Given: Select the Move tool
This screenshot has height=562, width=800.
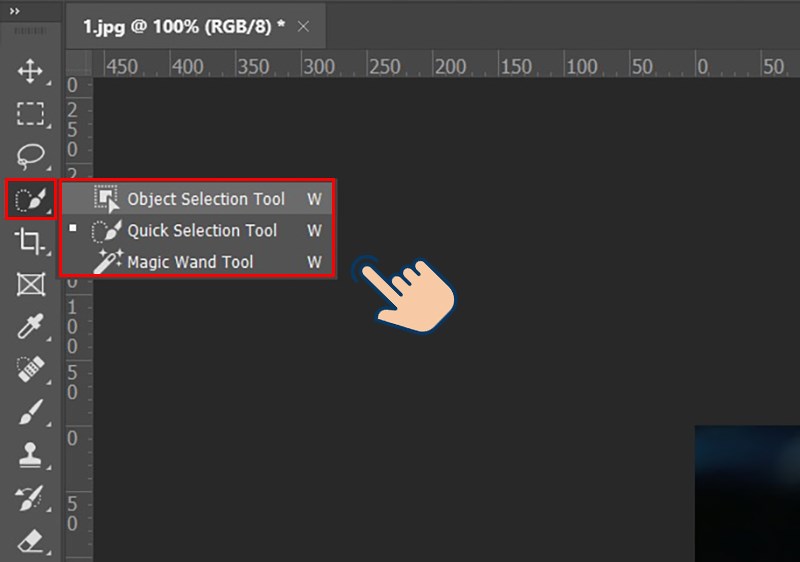Looking at the screenshot, I should pyautogui.click(x=31, y=71).
